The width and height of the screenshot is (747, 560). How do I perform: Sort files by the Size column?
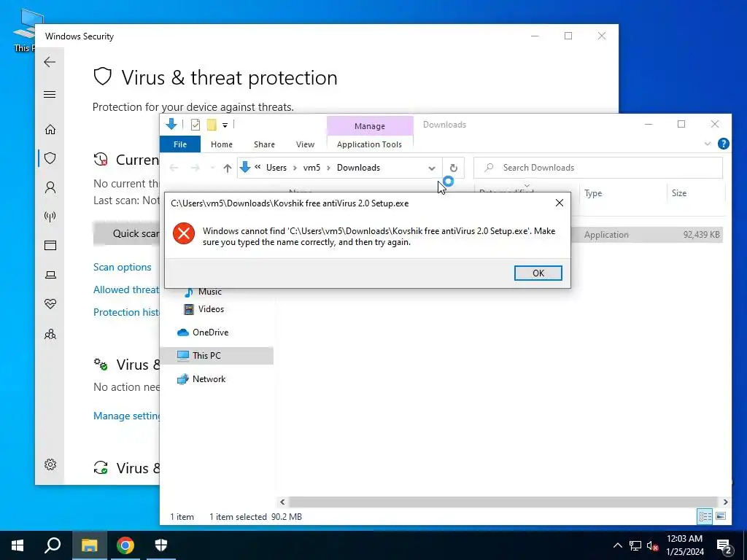(x=695, y=192)
